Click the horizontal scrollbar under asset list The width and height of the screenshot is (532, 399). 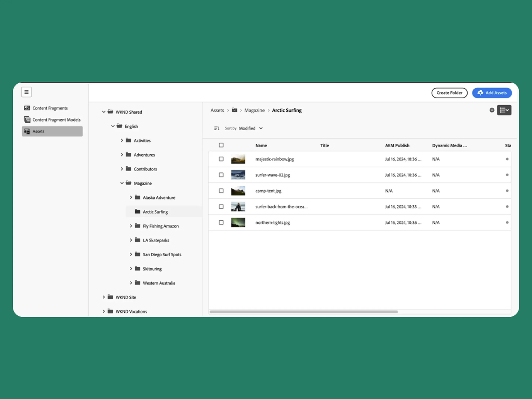[x=303, y=312]
